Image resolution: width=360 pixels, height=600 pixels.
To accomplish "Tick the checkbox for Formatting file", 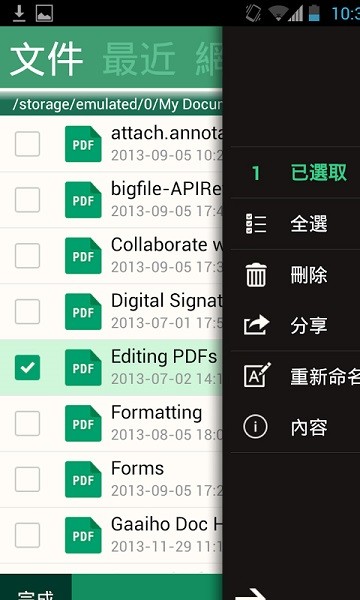I will (27, 423).
